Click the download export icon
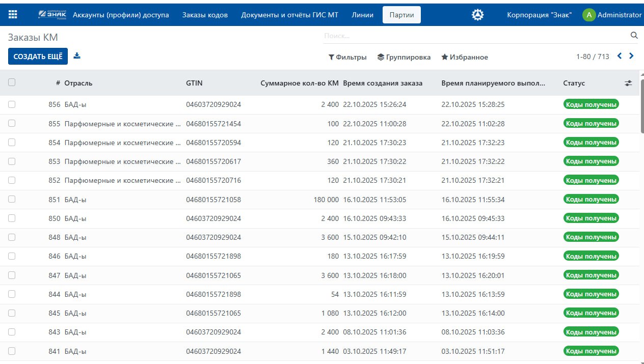 coord(77,56)
